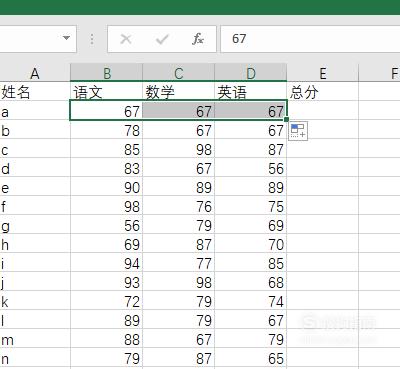Select the name cell 'h'

[35, 244]
